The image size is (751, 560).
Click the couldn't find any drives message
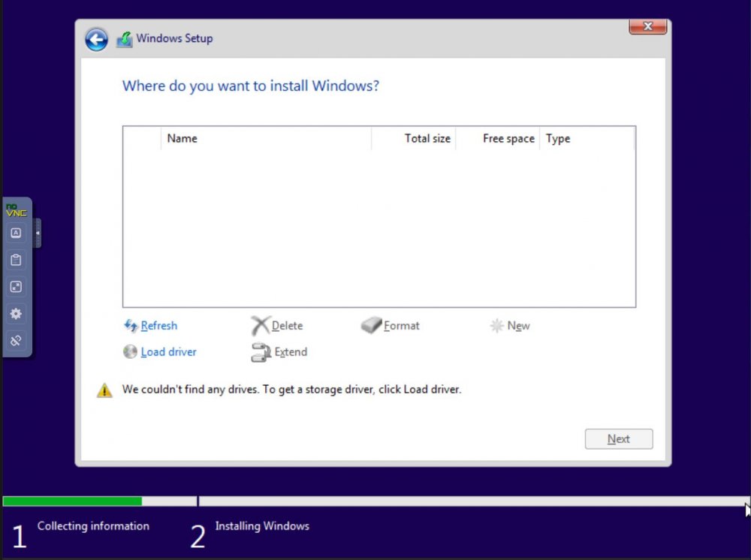(291, 389)
